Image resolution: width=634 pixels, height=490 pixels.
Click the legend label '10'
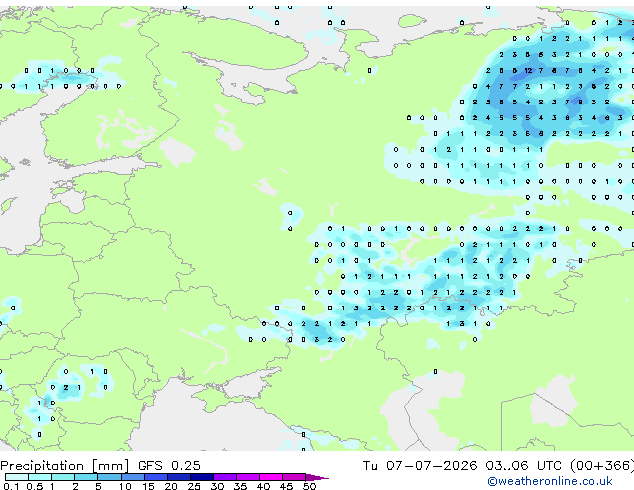coord(125,486)
